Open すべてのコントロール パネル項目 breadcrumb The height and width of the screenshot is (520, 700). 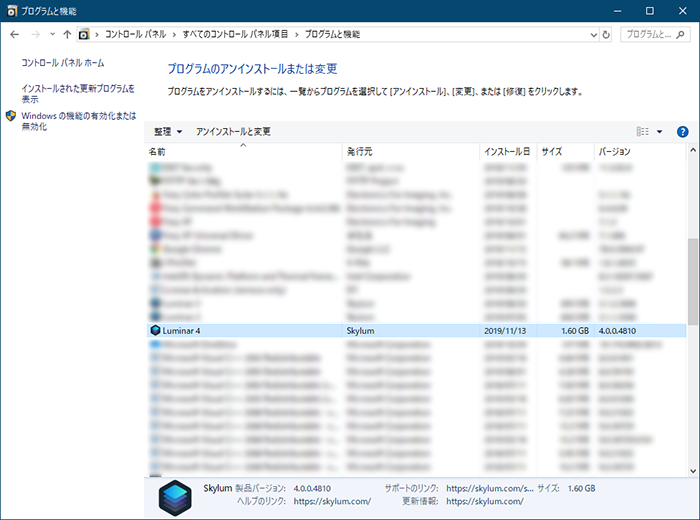tap(235, 34)
